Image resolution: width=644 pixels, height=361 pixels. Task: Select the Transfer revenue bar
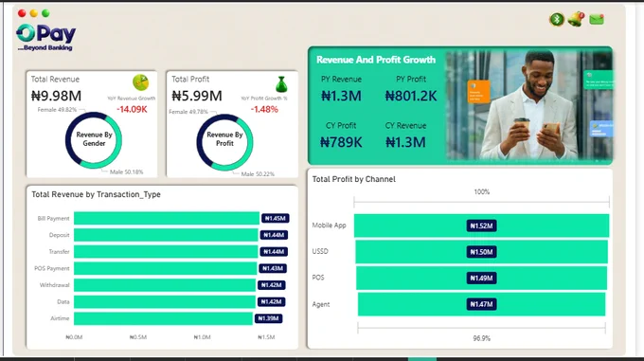tap(166, 251)
